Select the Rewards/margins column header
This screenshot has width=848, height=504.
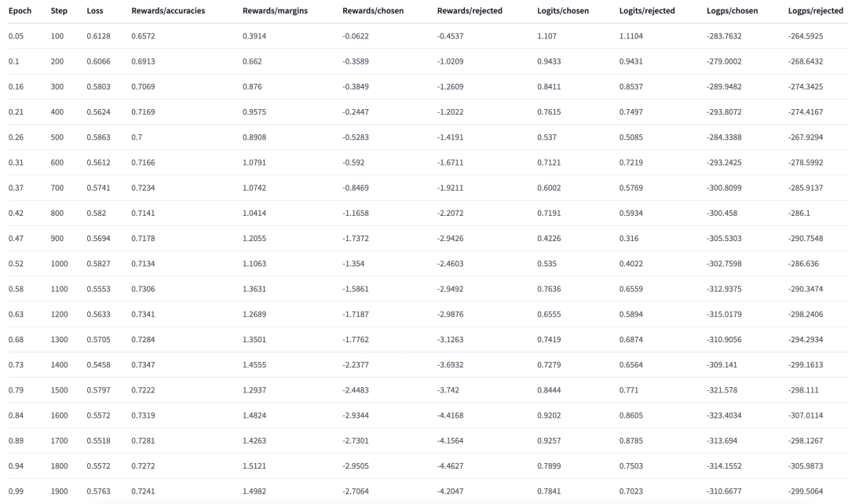click(273, 11)
